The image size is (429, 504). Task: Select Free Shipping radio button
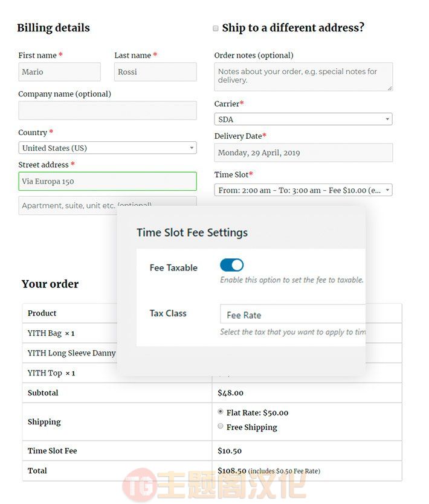[x=221, y=426]
